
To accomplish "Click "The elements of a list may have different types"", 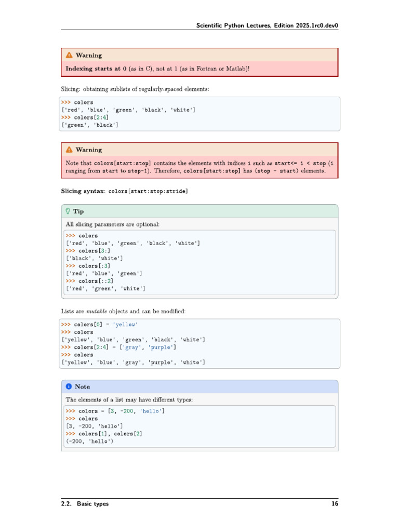I will [129, 400].
